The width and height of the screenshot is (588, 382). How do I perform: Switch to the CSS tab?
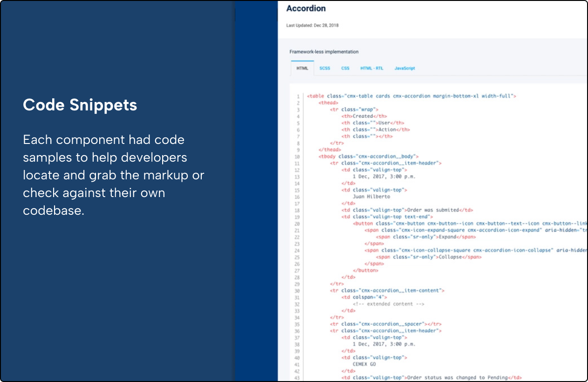coord(345,68)
